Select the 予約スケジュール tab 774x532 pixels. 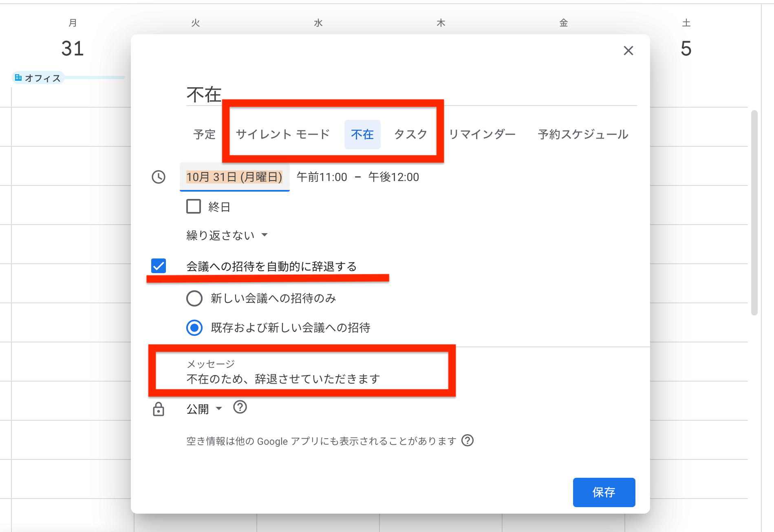click(x=582, y=135)
